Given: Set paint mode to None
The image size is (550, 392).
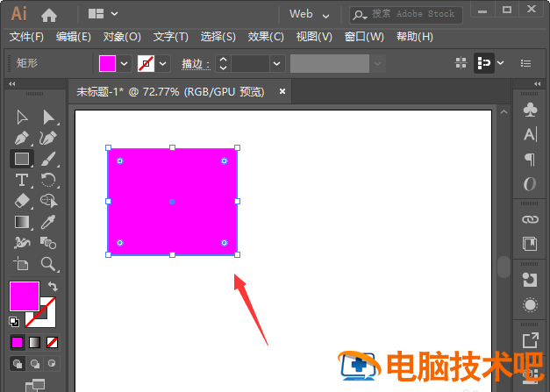Looking at the screenshot, I should pos(52,342).
